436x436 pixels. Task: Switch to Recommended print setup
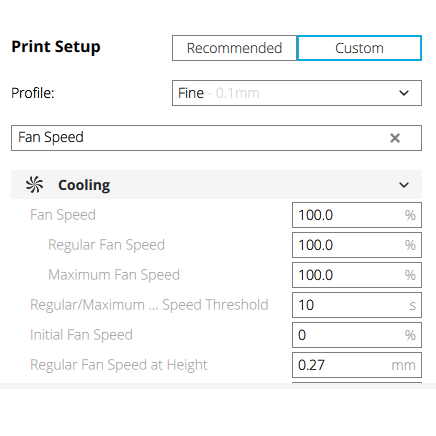[x=234, y=48]
